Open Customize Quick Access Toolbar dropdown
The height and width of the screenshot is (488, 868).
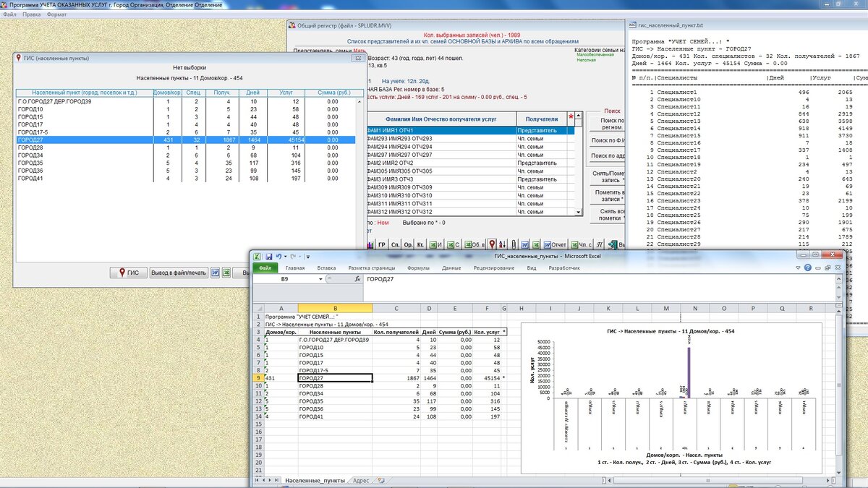coord(307,257)
